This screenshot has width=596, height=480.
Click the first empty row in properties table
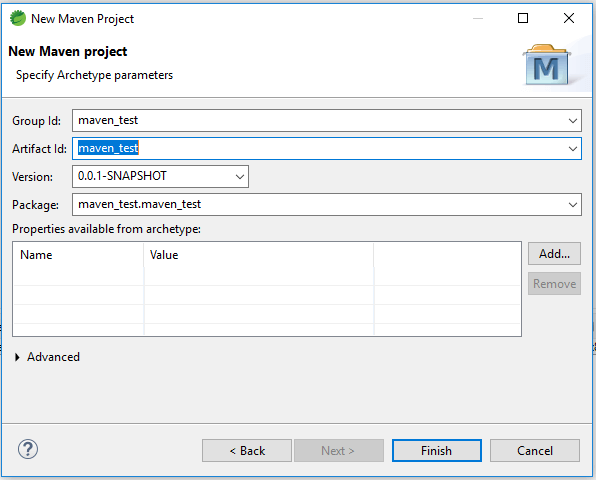pos(267,276)
